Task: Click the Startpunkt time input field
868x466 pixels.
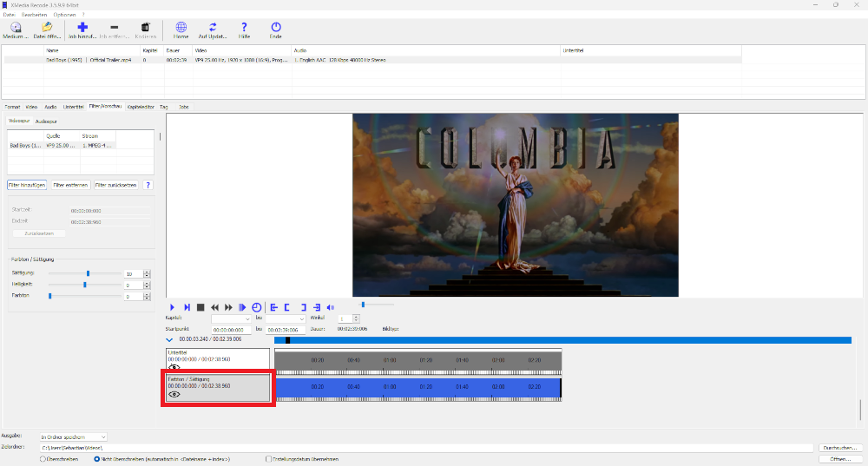Action: [x=231, y=330]
